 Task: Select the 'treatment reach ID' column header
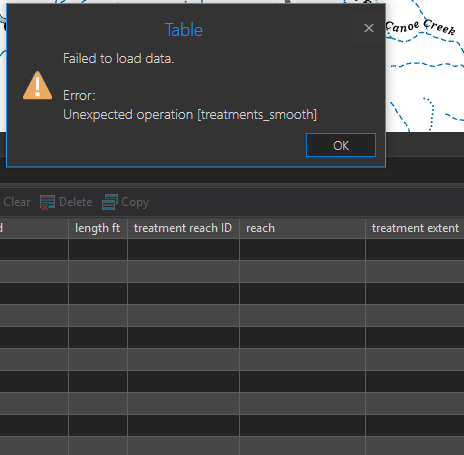pyautogui.click(x=183, y=228)
